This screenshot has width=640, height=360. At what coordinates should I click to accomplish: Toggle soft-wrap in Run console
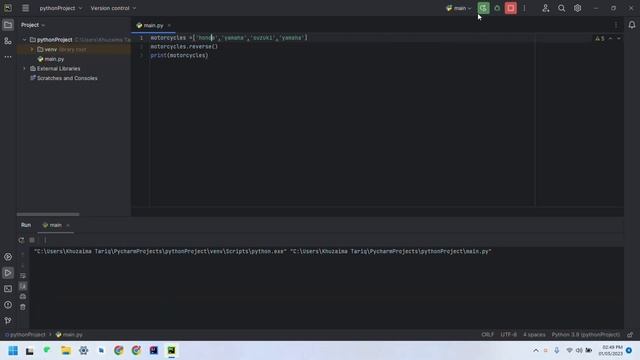(23, 276)
